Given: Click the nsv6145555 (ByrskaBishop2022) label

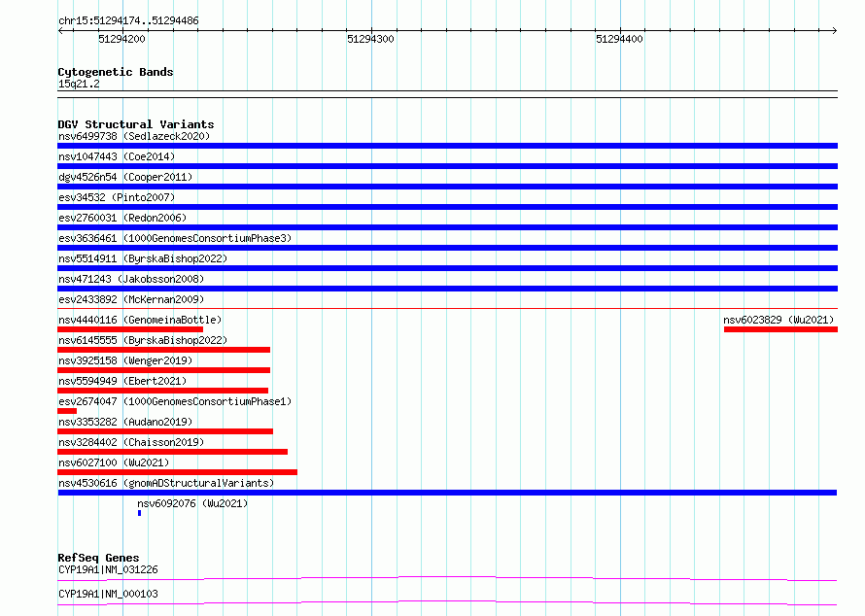Looking at the screenshot, I should point(143,340).
